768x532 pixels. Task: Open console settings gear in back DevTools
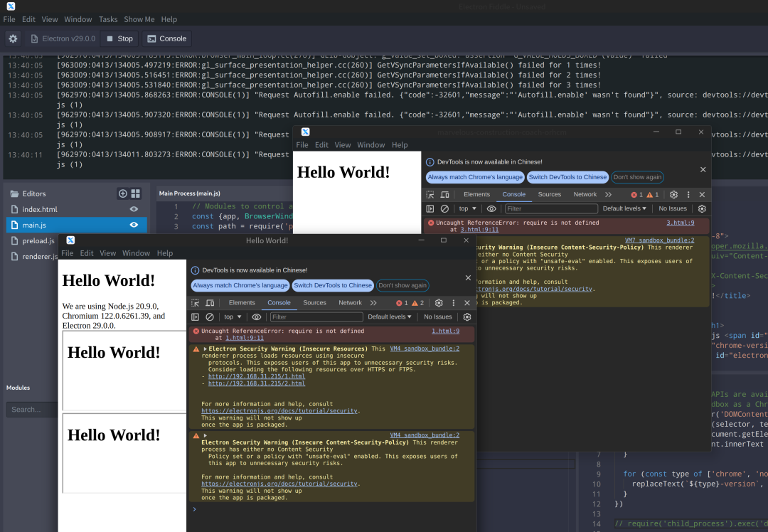pyautogui.click(x=702, y=208)
